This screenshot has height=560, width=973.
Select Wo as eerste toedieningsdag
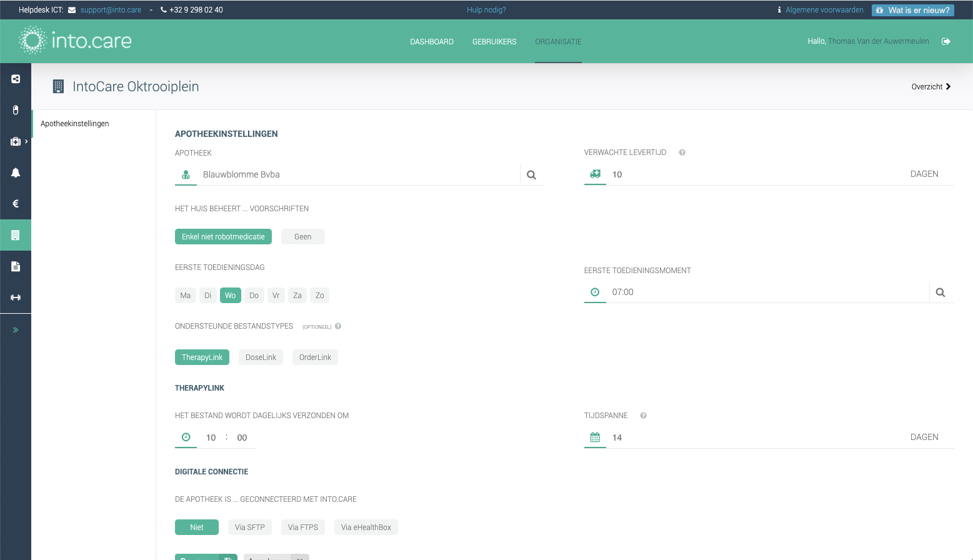[x=231, y=296]
